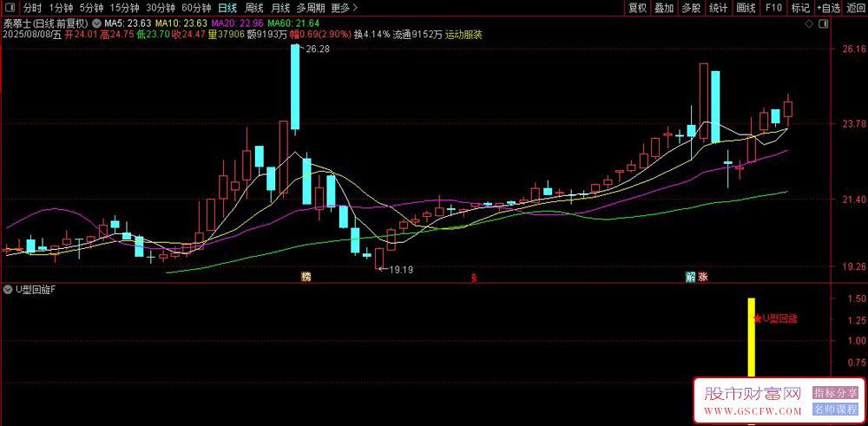The height and width of the screenshot is (426, 868).
Task: Switch to the 日线 daily chart tab
Action: pyautogui.click(x=227, y=8)
